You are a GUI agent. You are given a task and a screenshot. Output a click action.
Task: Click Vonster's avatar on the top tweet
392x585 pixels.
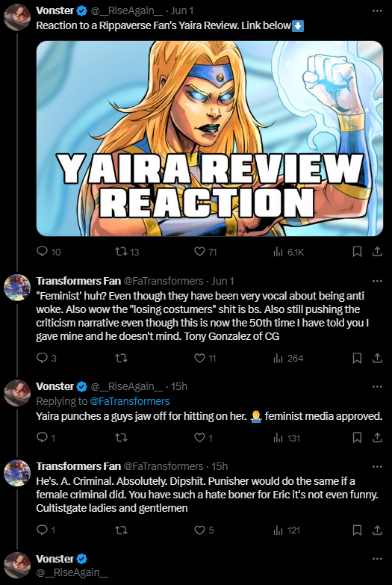[16, 17]
